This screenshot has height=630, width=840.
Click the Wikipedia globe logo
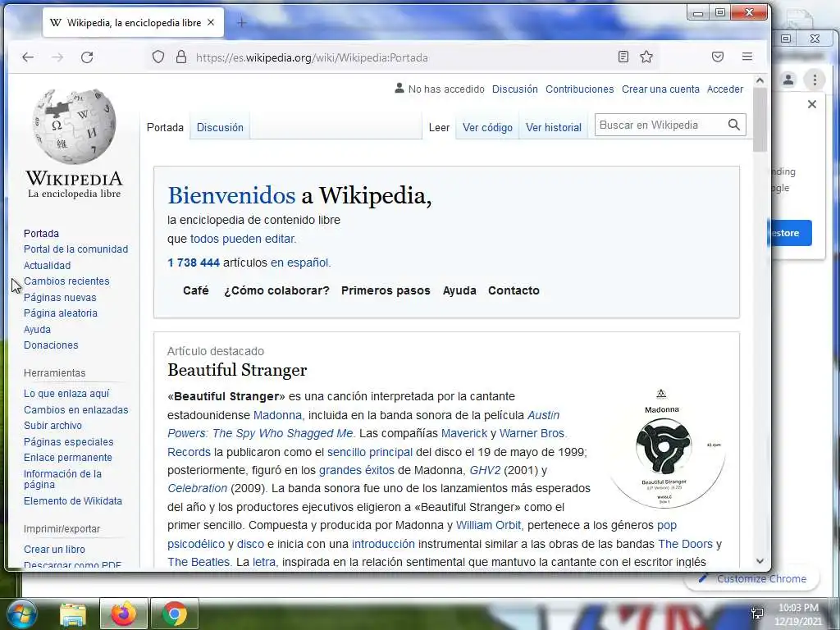[x=74, y=126]
